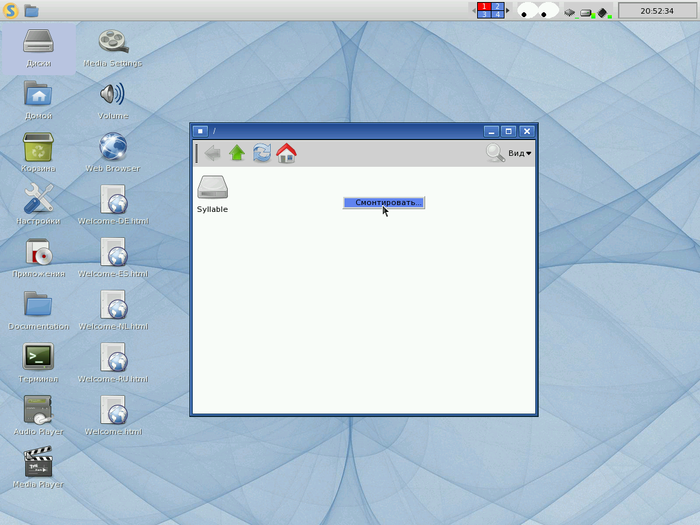700x525 pixels.
Task: Open the Syllable main menu logo
Action: coord(11,10)
